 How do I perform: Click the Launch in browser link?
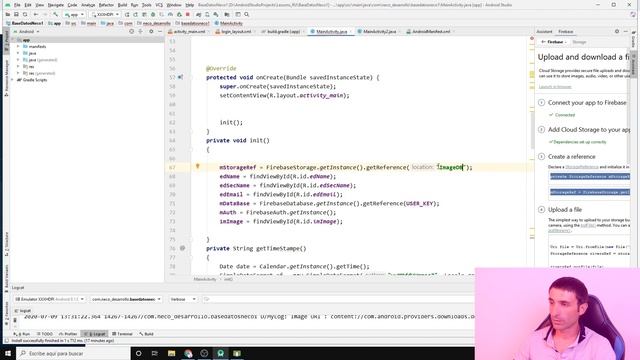pyautogui.click(x=555, y=87)
